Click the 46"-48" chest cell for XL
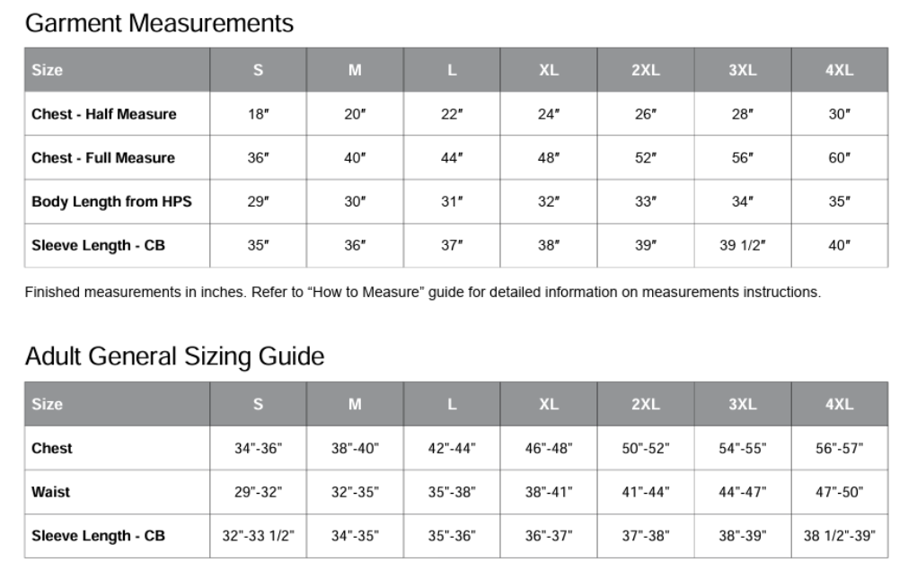Viewport: 917px width, 588px height. [x=549, y=448]
